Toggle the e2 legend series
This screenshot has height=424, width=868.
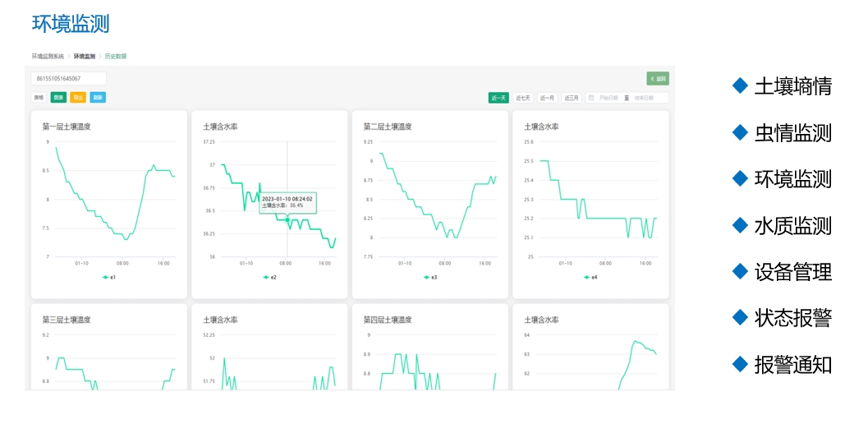click(x=269, y=277)
